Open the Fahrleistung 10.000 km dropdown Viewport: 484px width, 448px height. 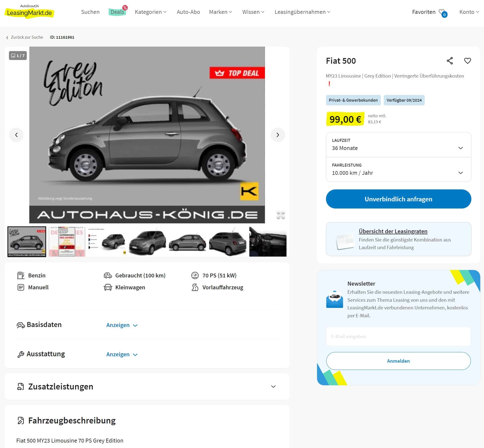(x=398, y=169)
